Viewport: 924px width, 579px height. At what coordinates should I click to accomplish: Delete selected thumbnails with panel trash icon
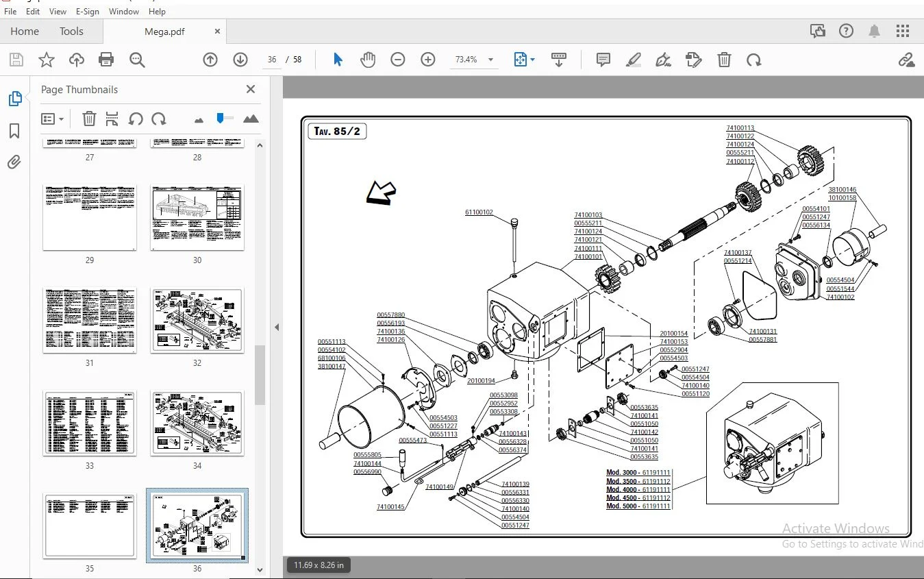[89, 119]
